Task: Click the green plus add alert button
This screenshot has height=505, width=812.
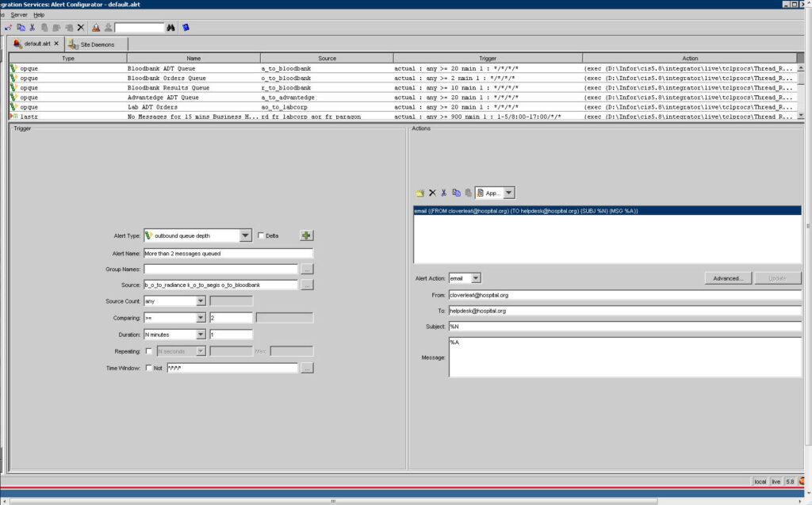Action: (306, 235)
